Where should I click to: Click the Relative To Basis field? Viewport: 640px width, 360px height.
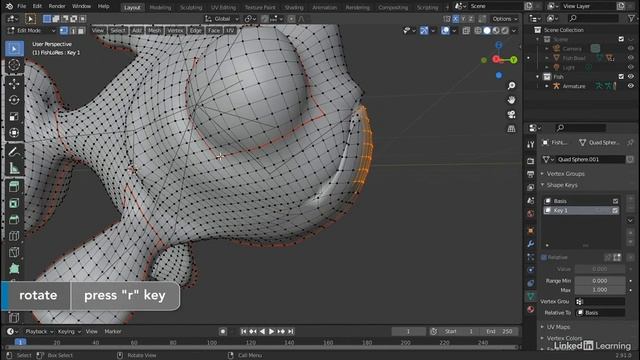pos(600,313)
